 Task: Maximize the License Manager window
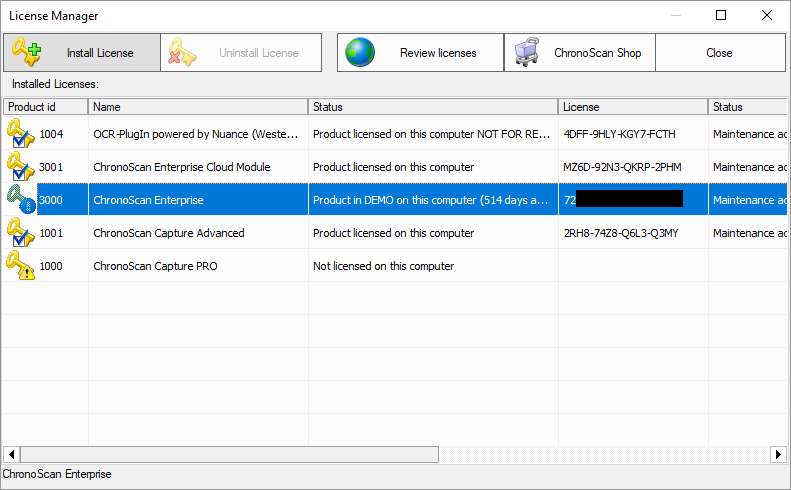click(721, 15)
